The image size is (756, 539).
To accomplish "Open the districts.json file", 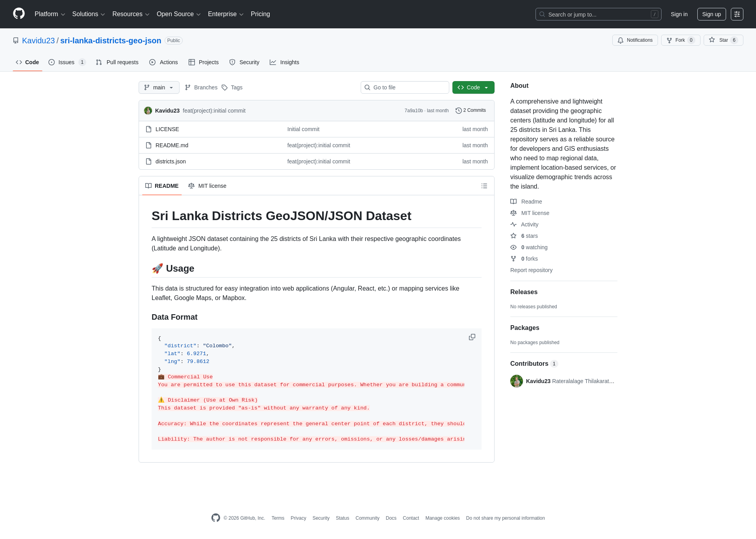I will click(170, 161).
